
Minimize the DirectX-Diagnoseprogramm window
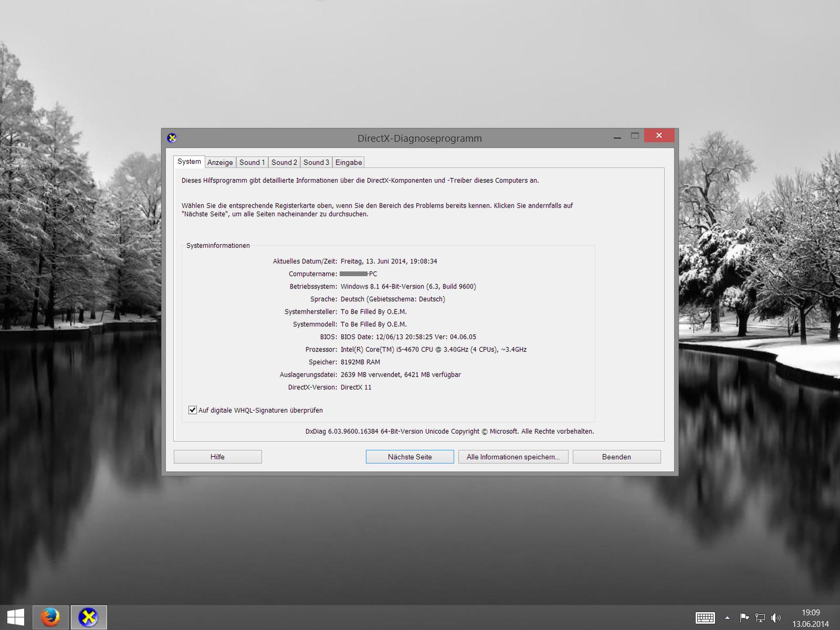[x=617, y=136]
